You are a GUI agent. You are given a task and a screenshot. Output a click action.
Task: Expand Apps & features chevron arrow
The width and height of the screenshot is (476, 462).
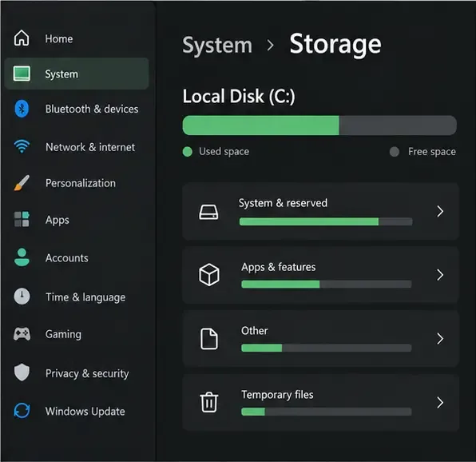[440, 275]
